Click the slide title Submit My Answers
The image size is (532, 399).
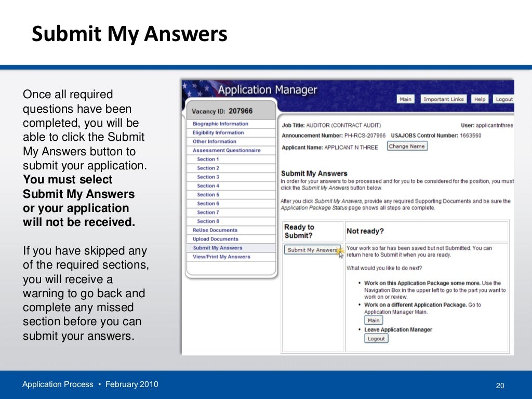[129, 34]
